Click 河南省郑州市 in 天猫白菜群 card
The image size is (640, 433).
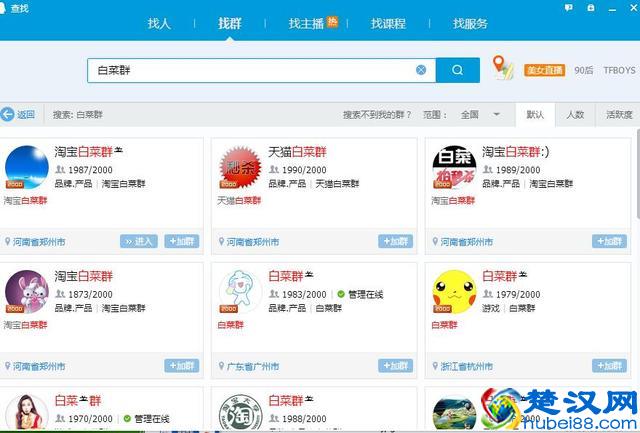tap(253, 242)
